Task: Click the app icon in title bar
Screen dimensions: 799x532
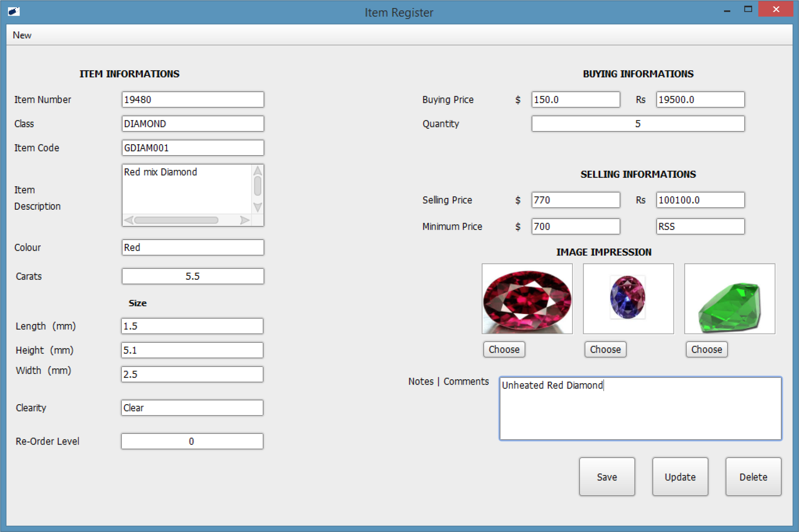Action: (14, 11)
